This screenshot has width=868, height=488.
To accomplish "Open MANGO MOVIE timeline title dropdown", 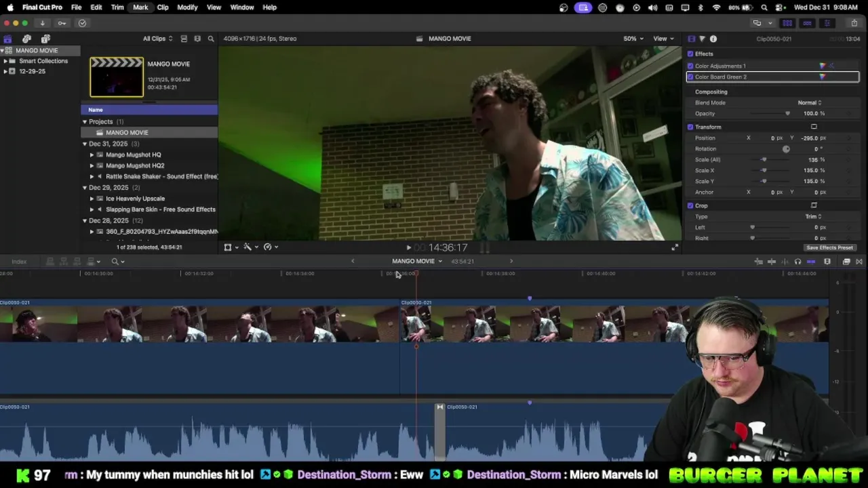I will (x=416, y=261).
